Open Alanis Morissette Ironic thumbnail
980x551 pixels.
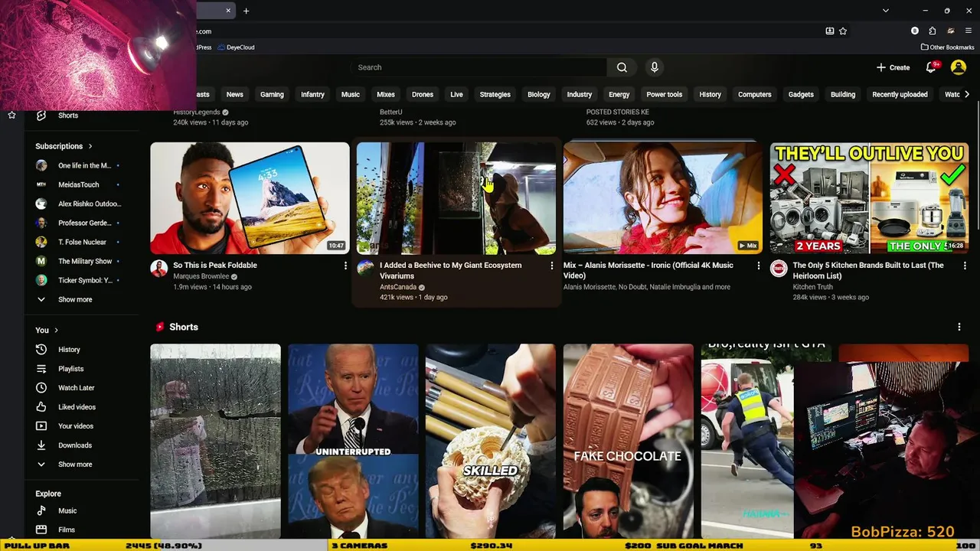pyautogui.click(x=662, y=198)
